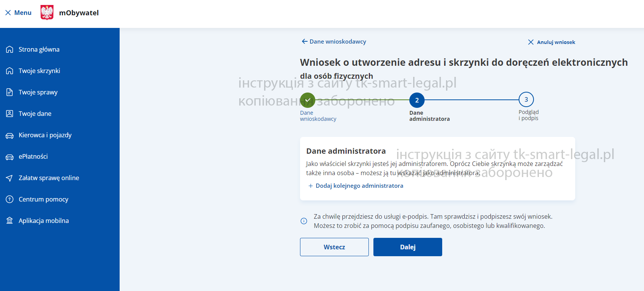The width and height of the screenshot is (644, 291).
Task: Click Dodaj kolejnego administratora link
Action: click(x=359, y=186)
